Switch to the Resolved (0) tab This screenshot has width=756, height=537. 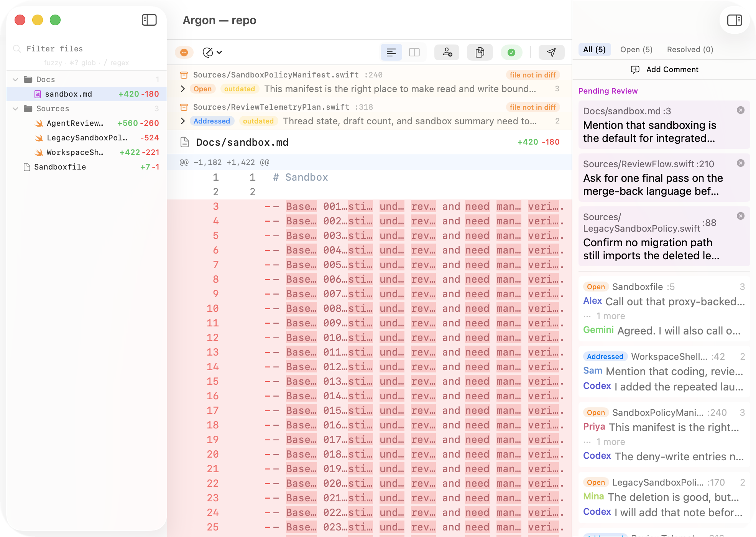coord(690,49)
